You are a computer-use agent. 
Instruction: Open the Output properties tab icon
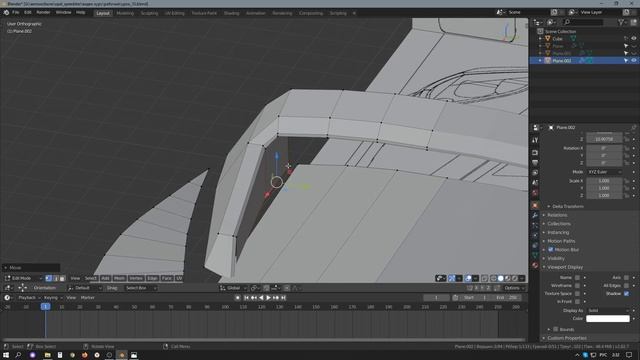pyautogui.click(x=535, y=162)
